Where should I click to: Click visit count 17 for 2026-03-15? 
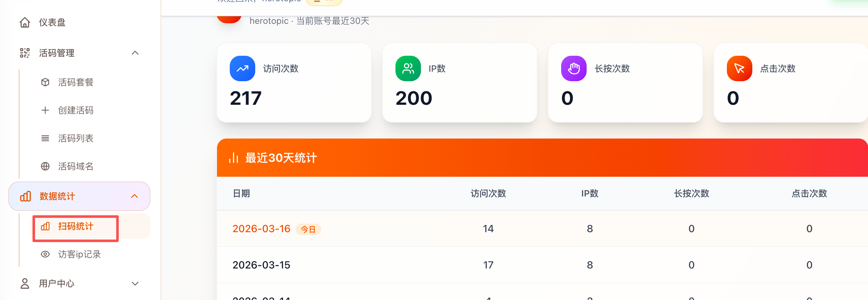point(488,265)
